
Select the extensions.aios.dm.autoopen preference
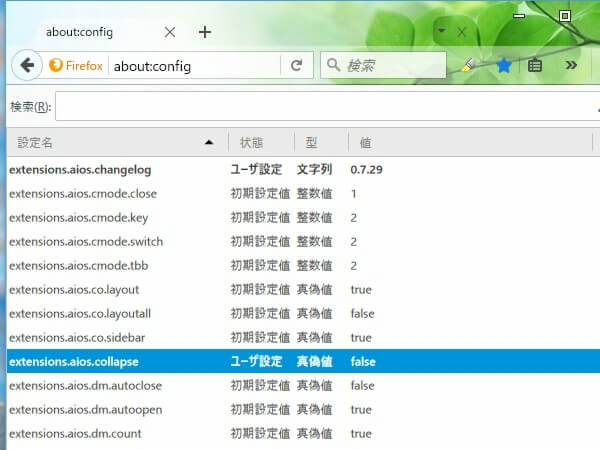[x=303, y=409]
